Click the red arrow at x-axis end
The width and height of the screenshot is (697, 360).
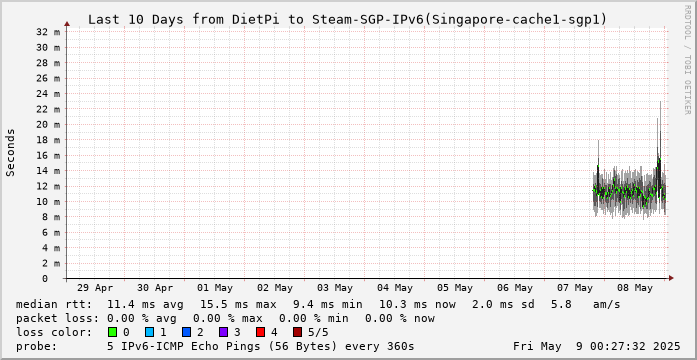tap(671, 278)
